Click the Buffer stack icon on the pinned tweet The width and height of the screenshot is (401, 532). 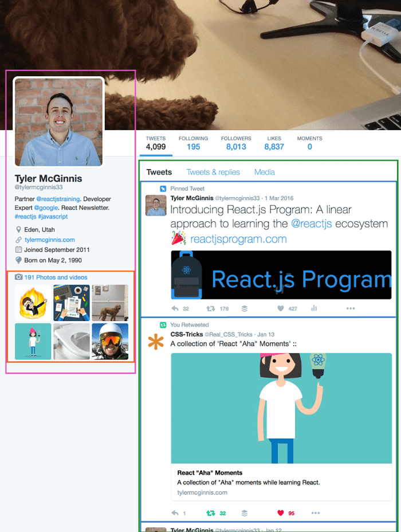245,308
